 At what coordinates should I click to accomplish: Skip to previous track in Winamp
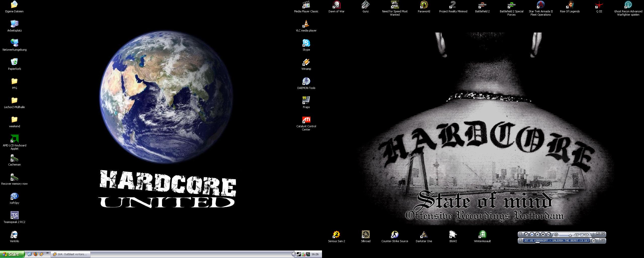pyautogui.click(x=526, y=234)
